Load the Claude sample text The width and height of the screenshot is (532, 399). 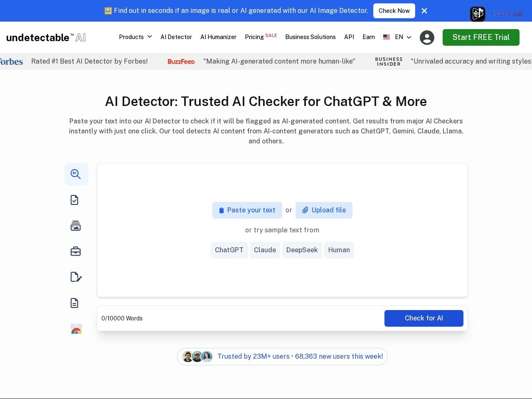265,250
